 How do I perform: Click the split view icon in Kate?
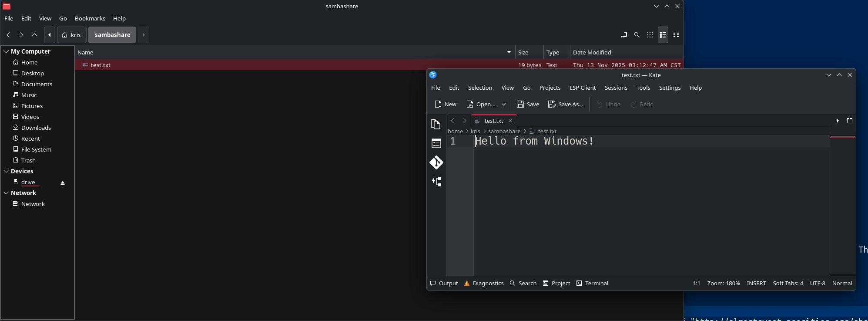[849, 121]
